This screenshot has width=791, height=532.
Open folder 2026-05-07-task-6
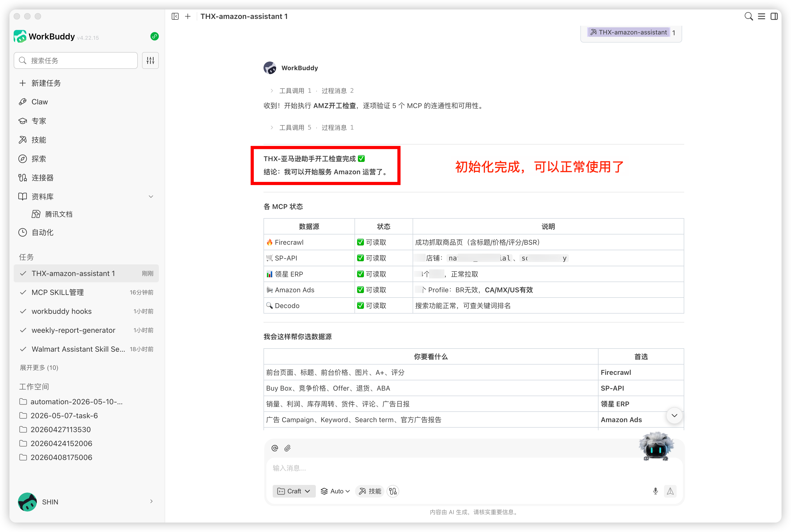59,416
